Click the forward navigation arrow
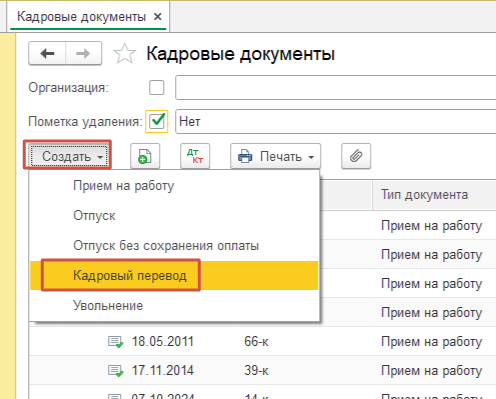 [83, 53]
